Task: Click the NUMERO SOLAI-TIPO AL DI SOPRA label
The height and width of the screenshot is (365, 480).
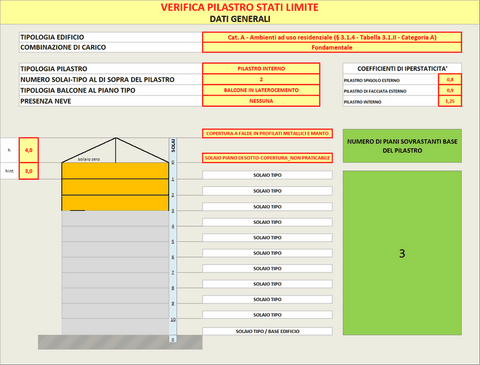Action: click(x=97, y=79)
